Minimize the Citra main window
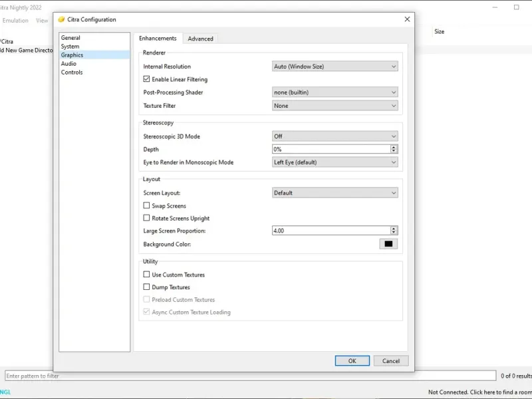Screen dimensions: 532x399 coord(495,7)
